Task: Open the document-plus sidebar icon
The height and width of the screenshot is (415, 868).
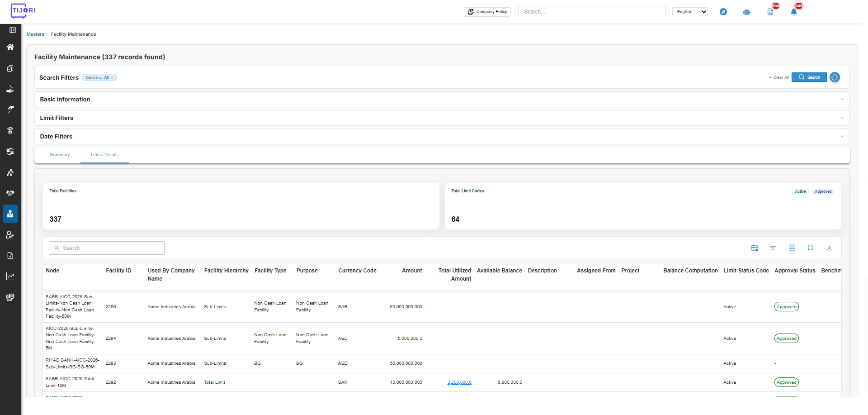Action: point(10,256)
